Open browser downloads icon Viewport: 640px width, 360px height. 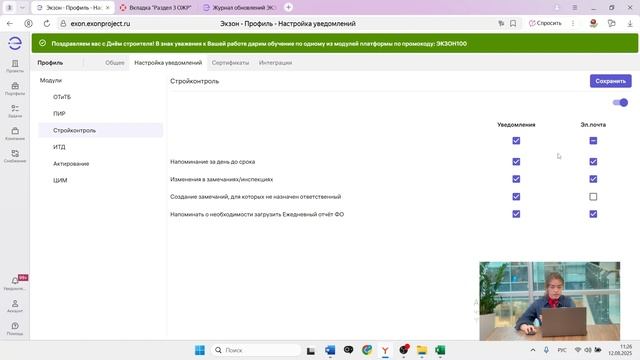630,24
